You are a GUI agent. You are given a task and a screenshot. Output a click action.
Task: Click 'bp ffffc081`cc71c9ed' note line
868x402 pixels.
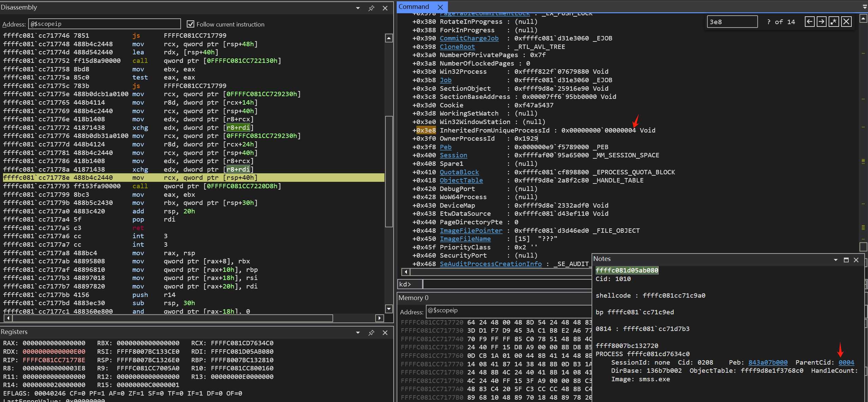635,312
